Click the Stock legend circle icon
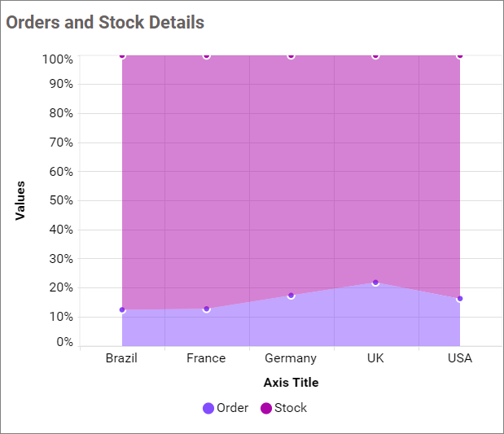The image size is (504, 434). tap(266, 408)
